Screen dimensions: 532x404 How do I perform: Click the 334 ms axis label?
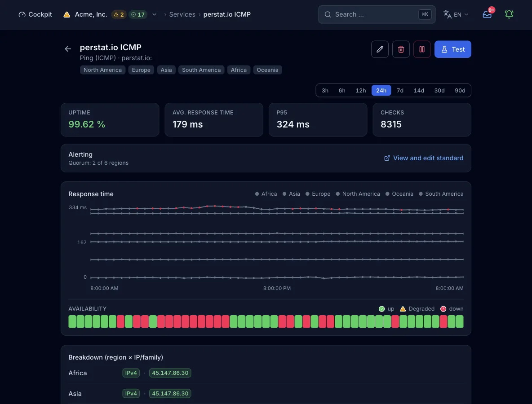[x=78, y=207]
